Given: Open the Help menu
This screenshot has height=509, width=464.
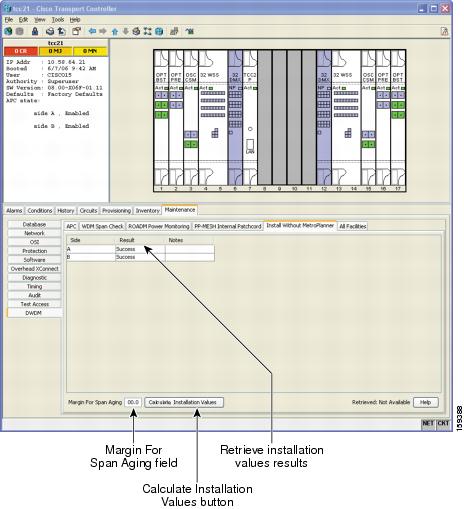Looking at the screenshot, I should [75, 20].
